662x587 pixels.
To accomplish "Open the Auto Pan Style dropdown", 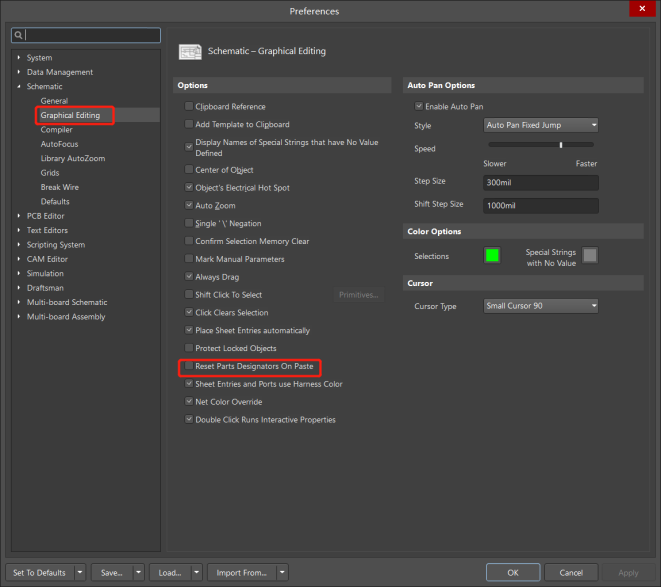I will [x=540, y=126].
